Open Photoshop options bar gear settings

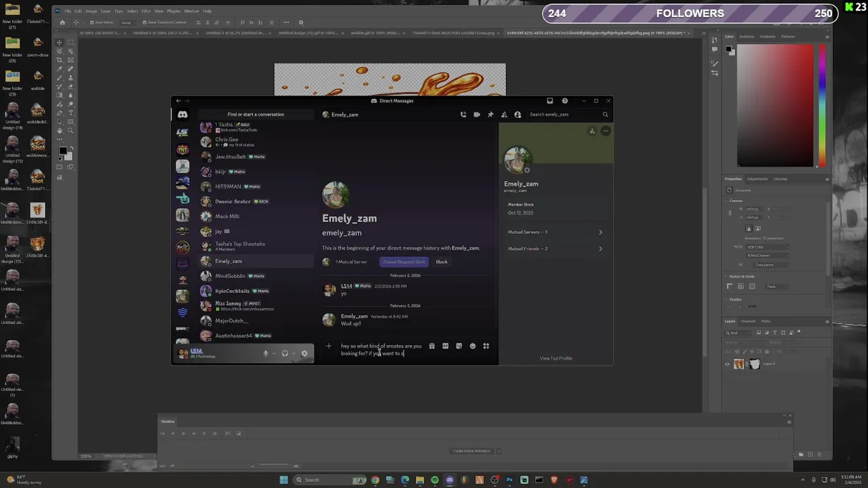tap(301, 22)
